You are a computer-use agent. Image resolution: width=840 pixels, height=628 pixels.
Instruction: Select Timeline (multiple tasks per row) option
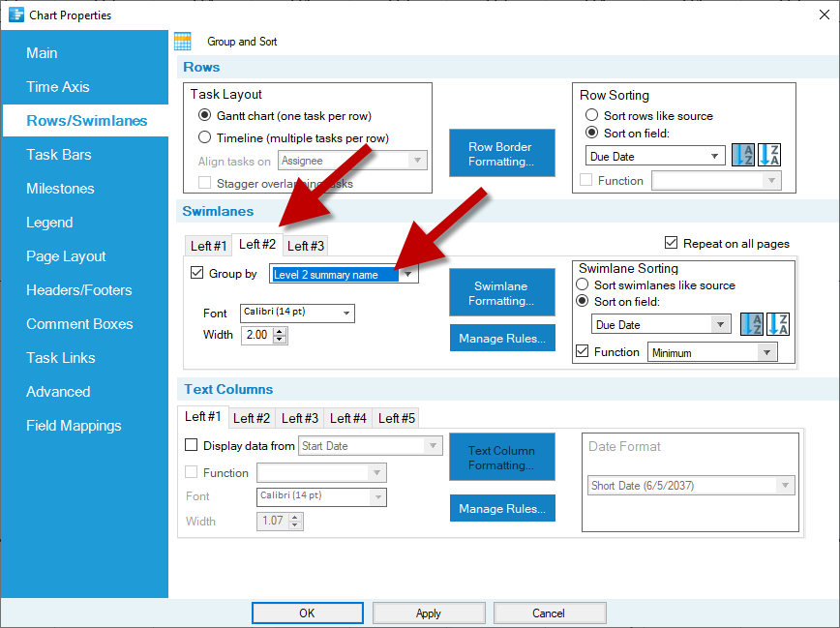pyautogui.click(x=204, y=137)
